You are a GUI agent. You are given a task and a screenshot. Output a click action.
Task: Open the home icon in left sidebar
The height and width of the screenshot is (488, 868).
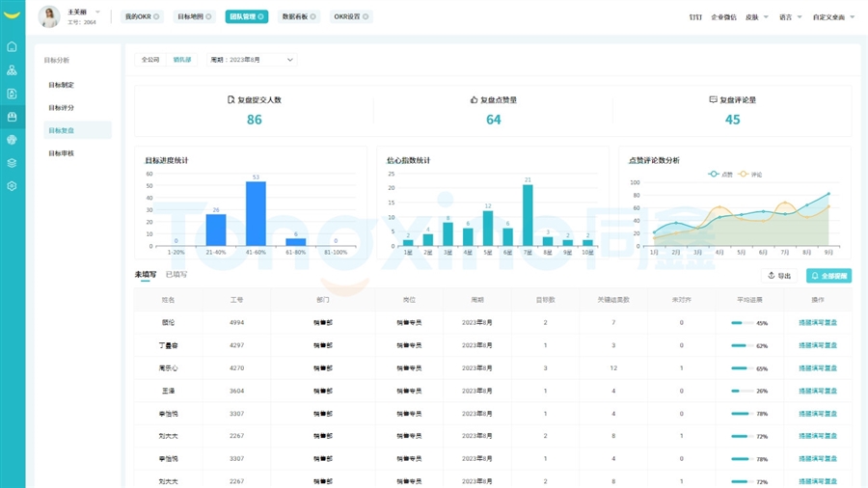[x=12, y=46]
